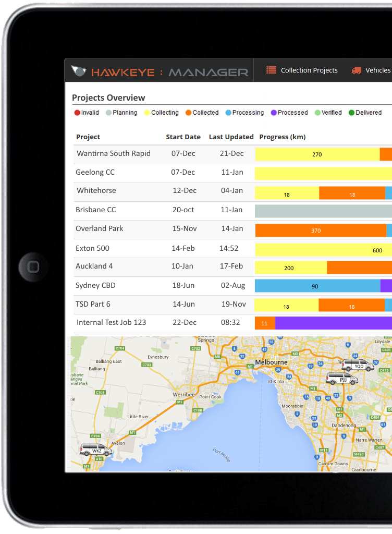This screenshot has width=392, height=534.
Task: Toggle the Invalid legend red dot
Action: [77, 113]
